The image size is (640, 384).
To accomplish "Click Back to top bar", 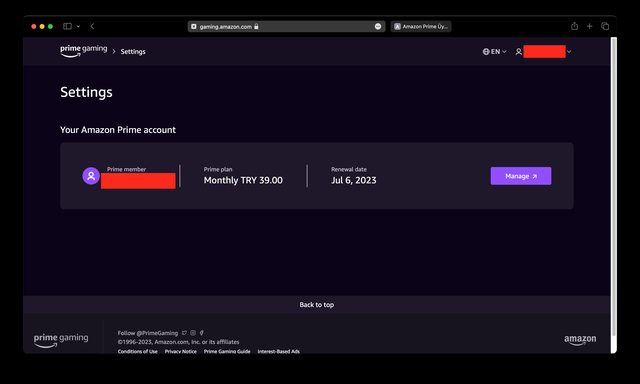I will point(317,304).
